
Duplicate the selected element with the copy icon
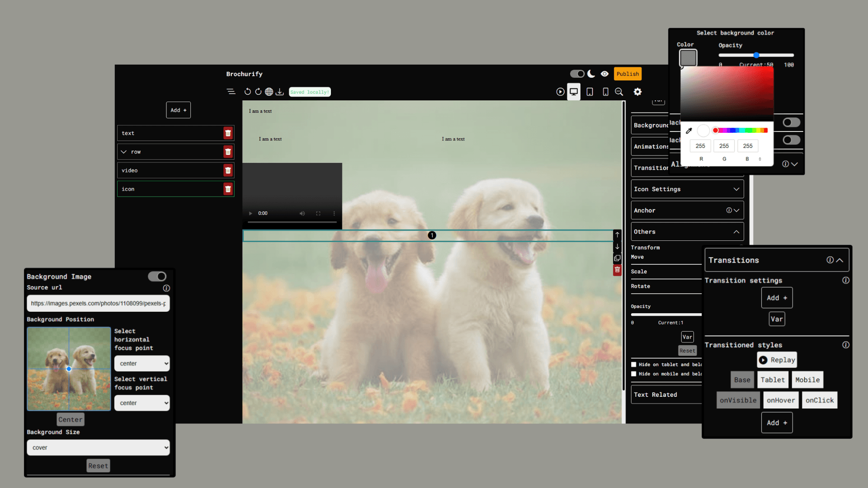point(617,258)
